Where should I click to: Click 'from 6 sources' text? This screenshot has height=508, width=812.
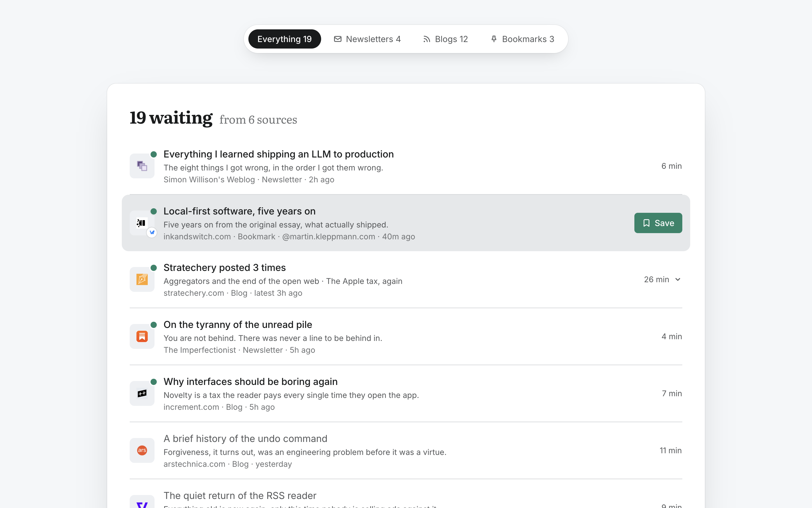coord(258,120)
